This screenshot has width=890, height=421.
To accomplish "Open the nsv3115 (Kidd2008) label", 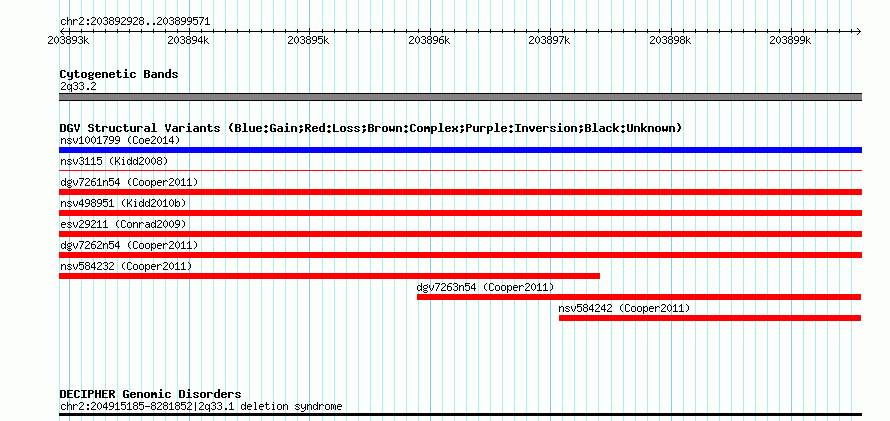I will pos(114,161).
